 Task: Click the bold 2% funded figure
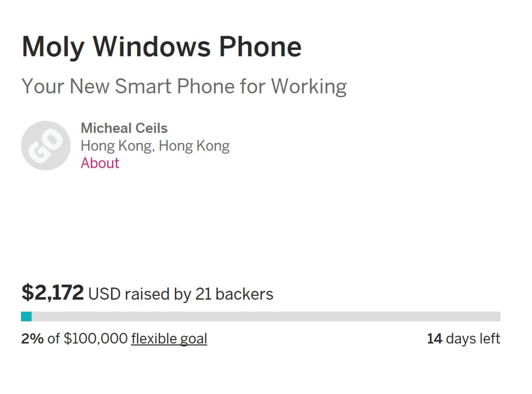(x=32, y=339)
